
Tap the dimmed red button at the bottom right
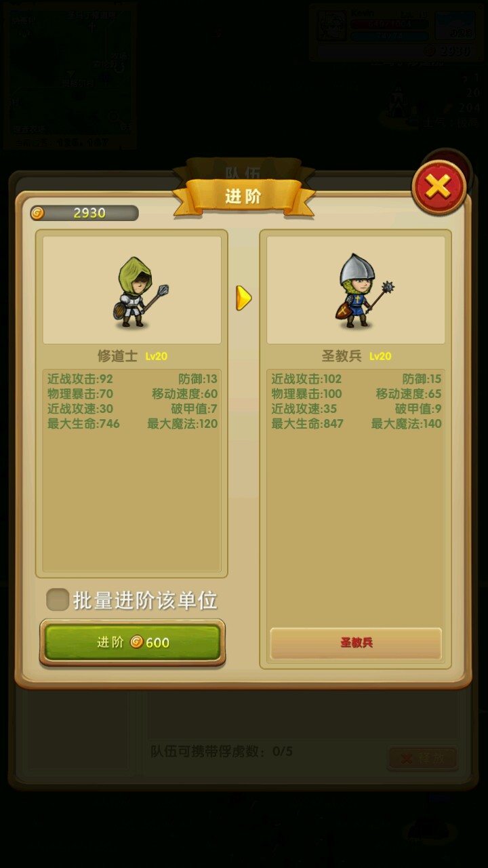tap(422, 759)
